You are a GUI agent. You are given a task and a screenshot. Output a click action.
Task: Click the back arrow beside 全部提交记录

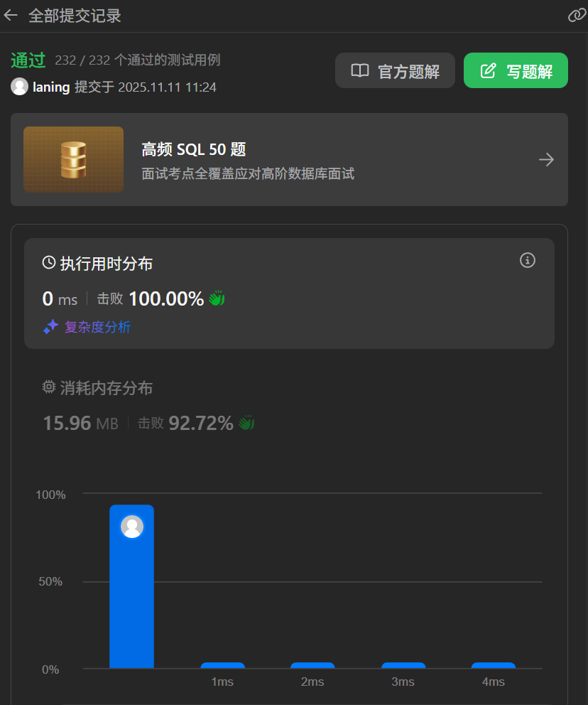[11, 14]
